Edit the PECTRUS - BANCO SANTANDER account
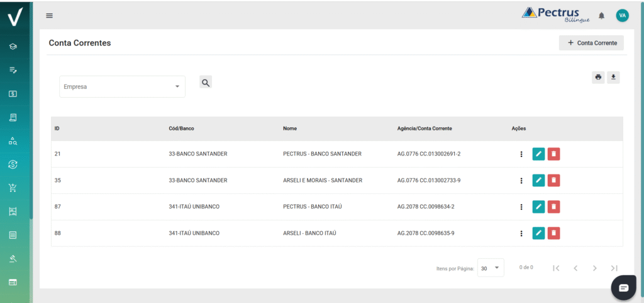Viewport: 644px width, 303px height. (x=538, y=154)
